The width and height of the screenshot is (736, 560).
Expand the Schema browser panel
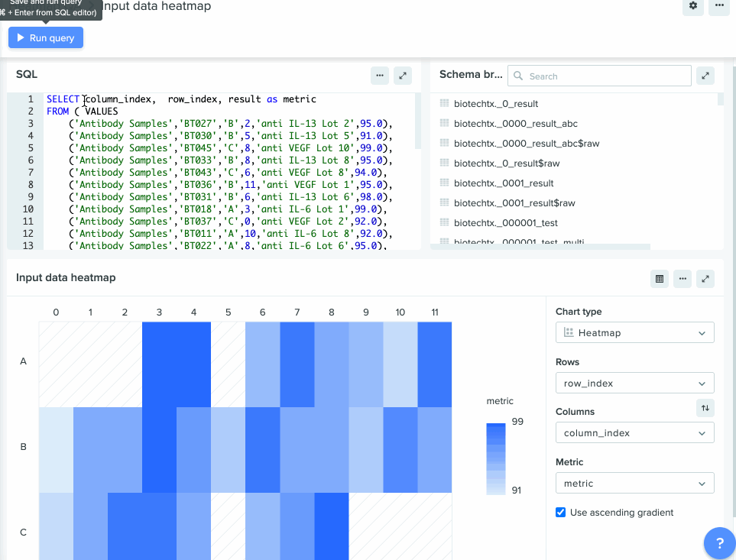click(705, 76)
